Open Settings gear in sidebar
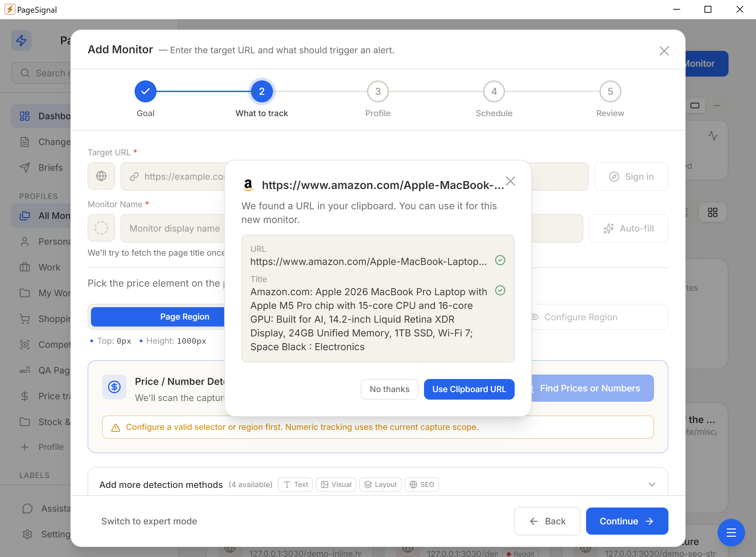 click(27, 534)
